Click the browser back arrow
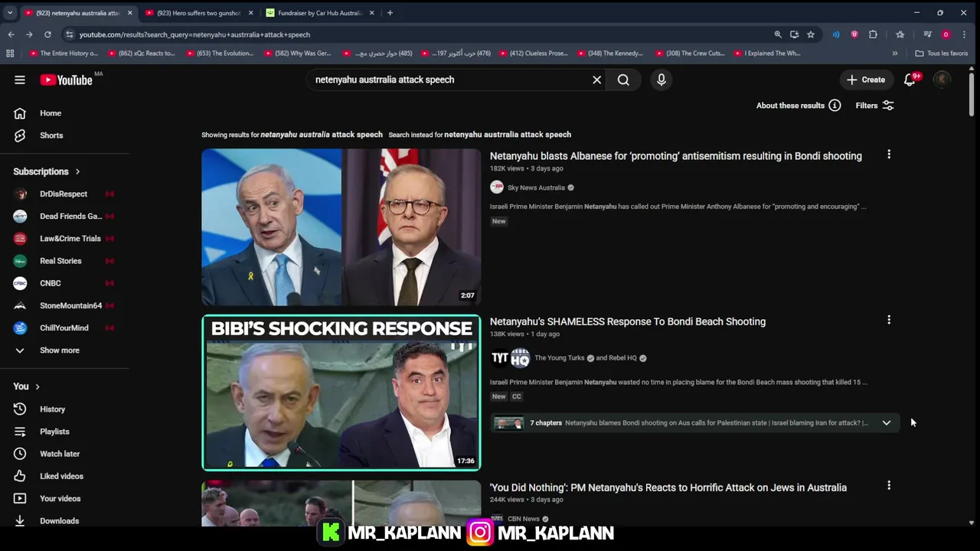Screen dimensions: 980x551 pyautogui.click(x=11, y=34)
